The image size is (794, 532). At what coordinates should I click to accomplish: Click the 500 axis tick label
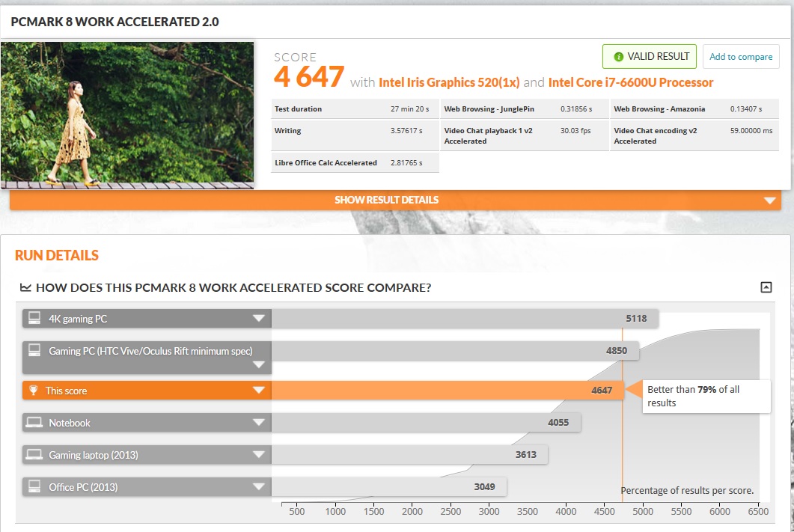[x=297, y=511]
